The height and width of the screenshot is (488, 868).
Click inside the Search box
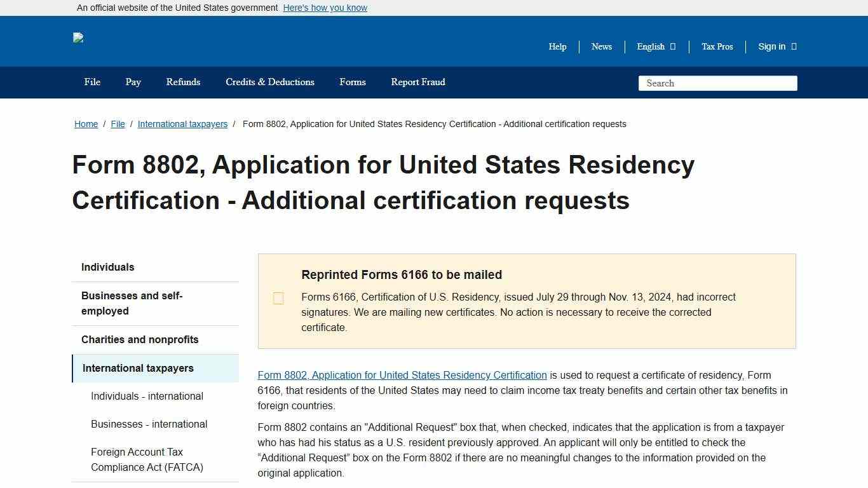point(717,83)
